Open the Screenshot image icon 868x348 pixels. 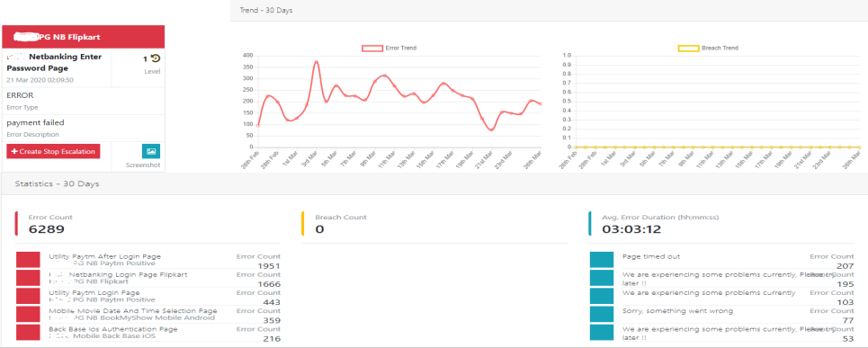click(x=151, y=151)
